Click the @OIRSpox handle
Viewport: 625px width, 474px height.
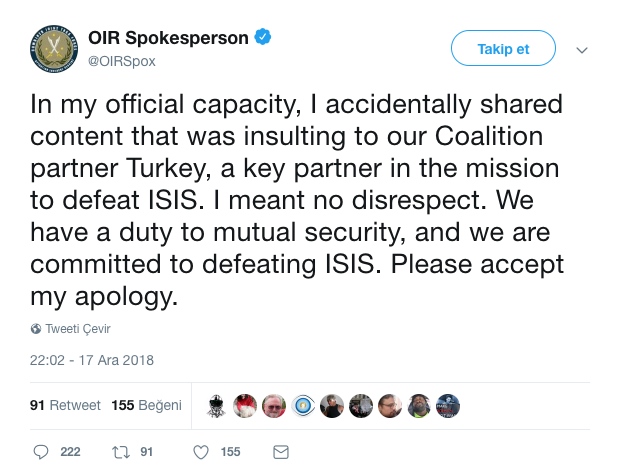click(123, 61)
